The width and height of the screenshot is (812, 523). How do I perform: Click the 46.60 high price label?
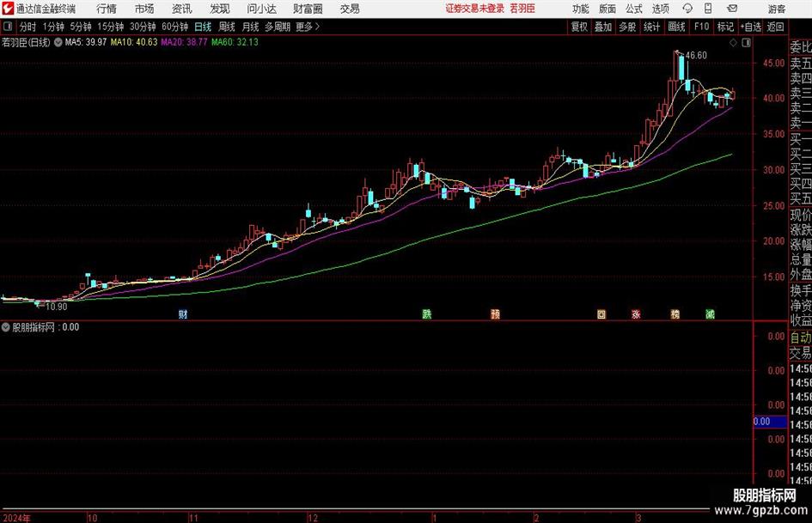click(696, 56)
